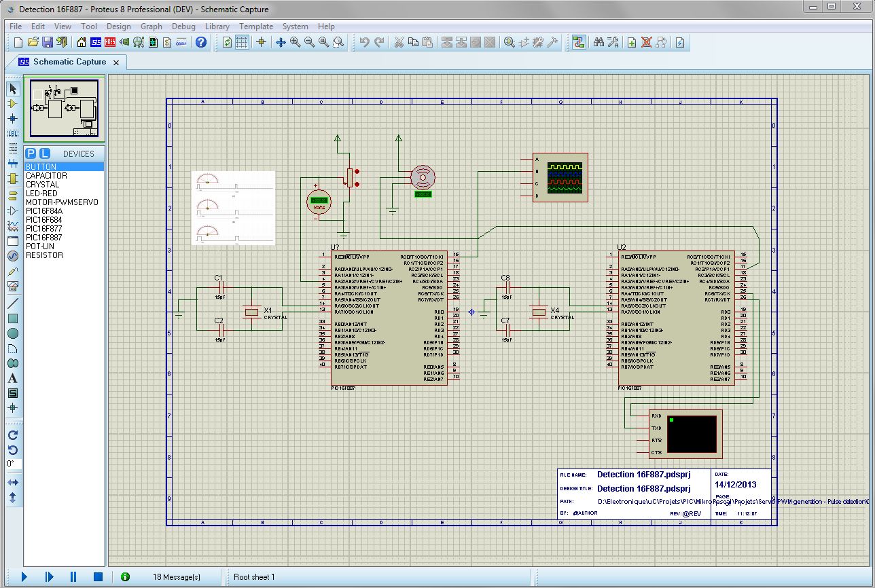
Task: Pick devices with the P button
Action: pos(31,153)
